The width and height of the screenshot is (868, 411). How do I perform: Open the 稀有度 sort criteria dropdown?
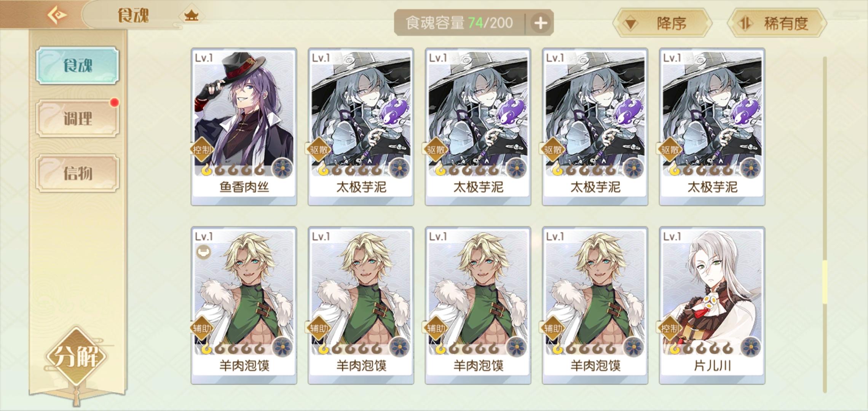(x=777, y=24)
